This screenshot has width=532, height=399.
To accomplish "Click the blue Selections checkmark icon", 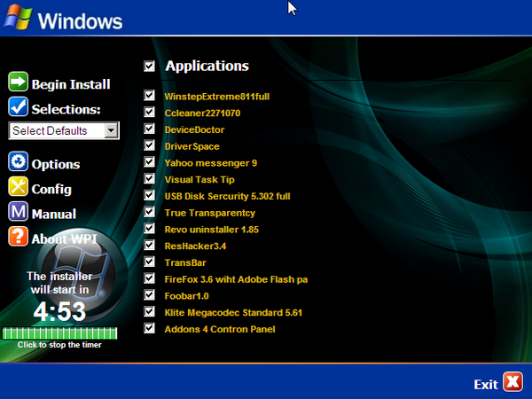I will 18,106.
